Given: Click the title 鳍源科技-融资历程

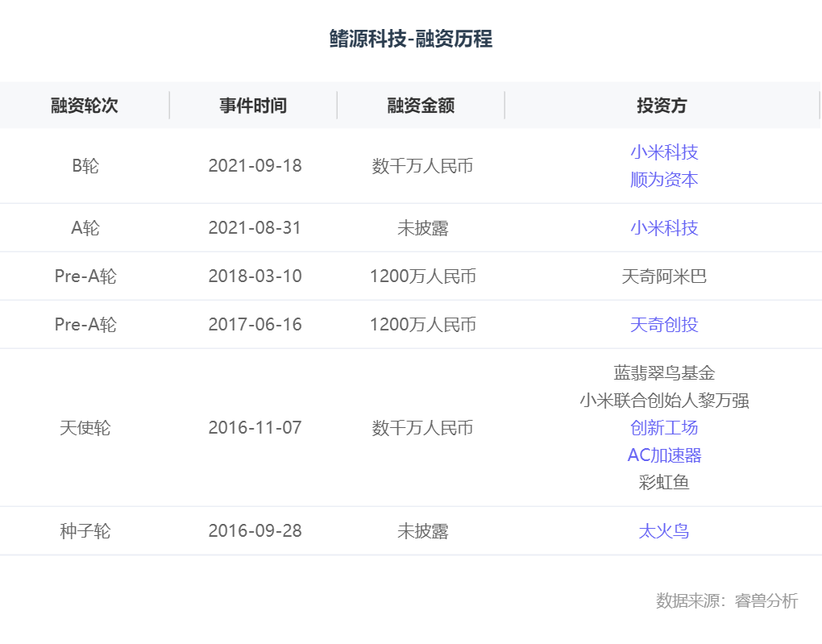Looking at the screenshot, I should 410,39.
